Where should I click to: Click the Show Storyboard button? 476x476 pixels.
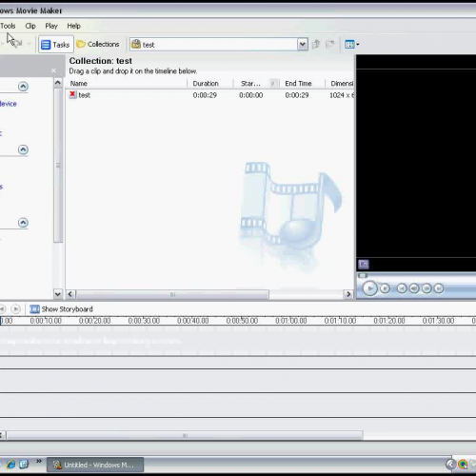(61, 309)
